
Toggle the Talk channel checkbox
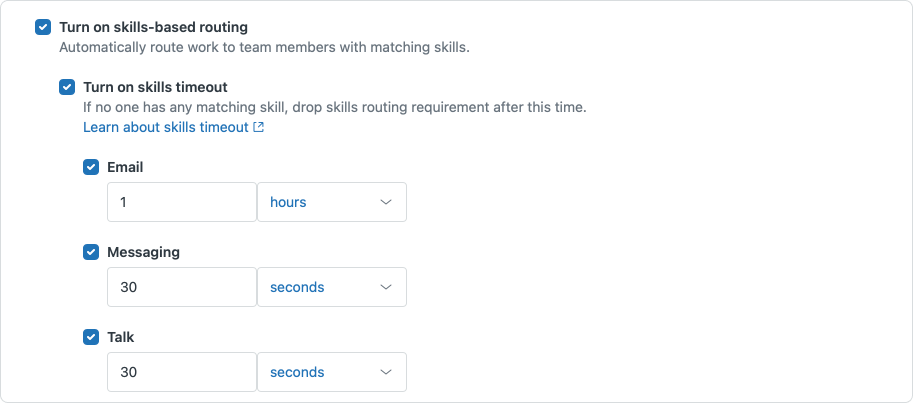90,337
